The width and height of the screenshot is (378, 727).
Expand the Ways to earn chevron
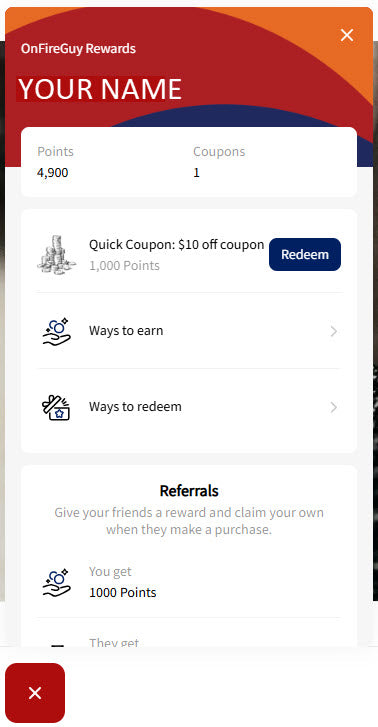point(333,332)
